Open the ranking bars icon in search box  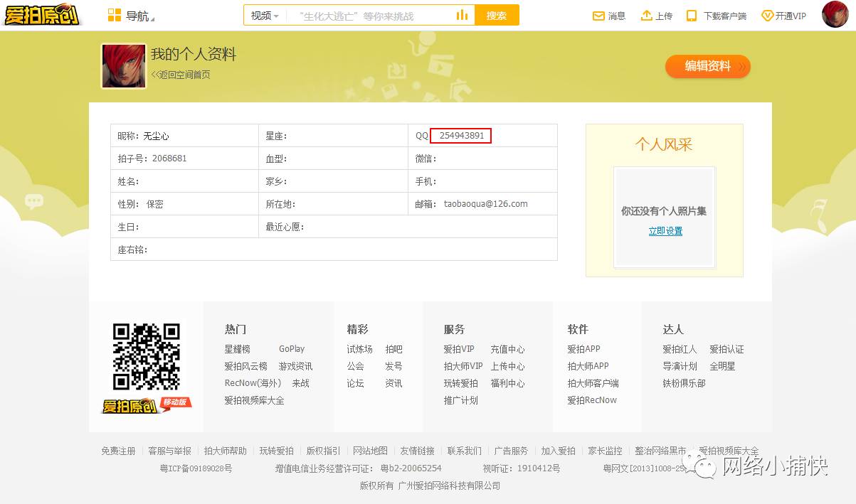pyautogui.click(x=463, y=15)
